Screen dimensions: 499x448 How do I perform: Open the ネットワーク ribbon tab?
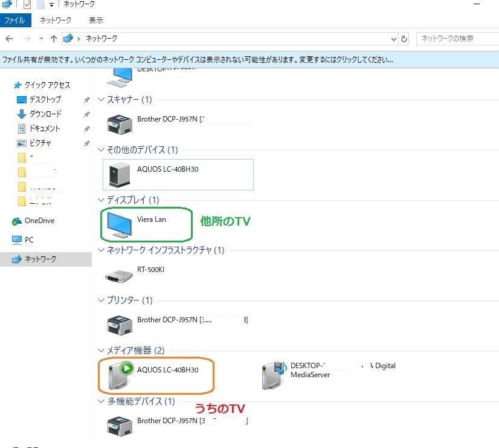click(x=56, y=21)
